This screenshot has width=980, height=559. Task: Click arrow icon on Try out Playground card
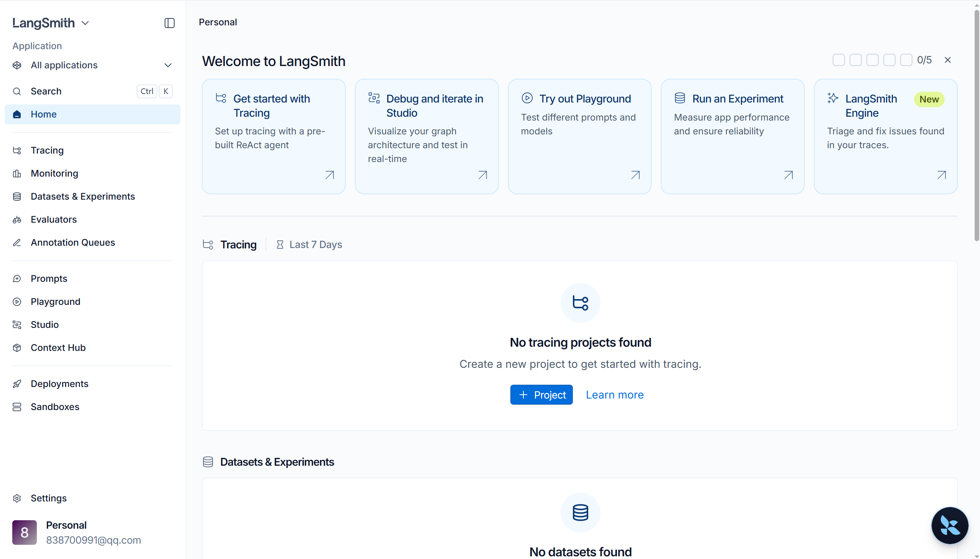(635, 175)
